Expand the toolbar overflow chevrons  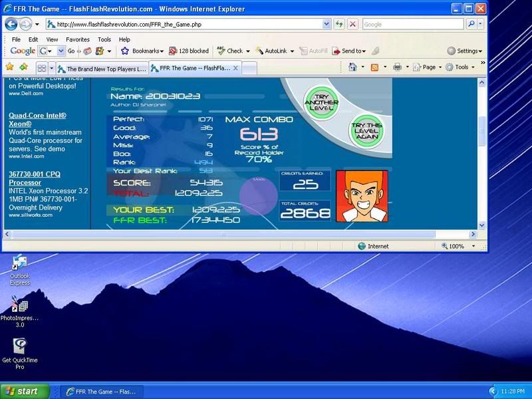click(x=483, y=63)
